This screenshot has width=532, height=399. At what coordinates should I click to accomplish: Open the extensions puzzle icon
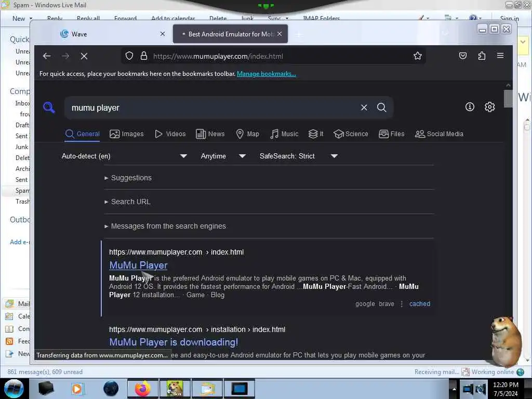482,56
